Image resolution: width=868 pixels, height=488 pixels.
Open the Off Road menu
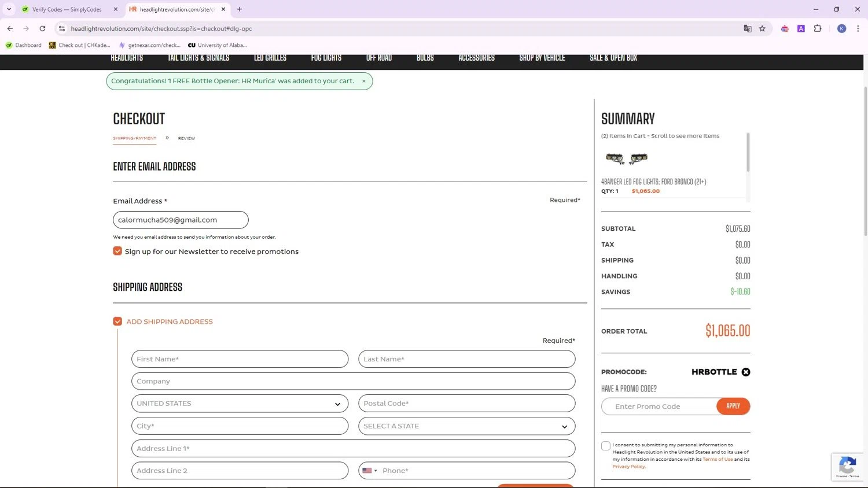tap(379, 58)
